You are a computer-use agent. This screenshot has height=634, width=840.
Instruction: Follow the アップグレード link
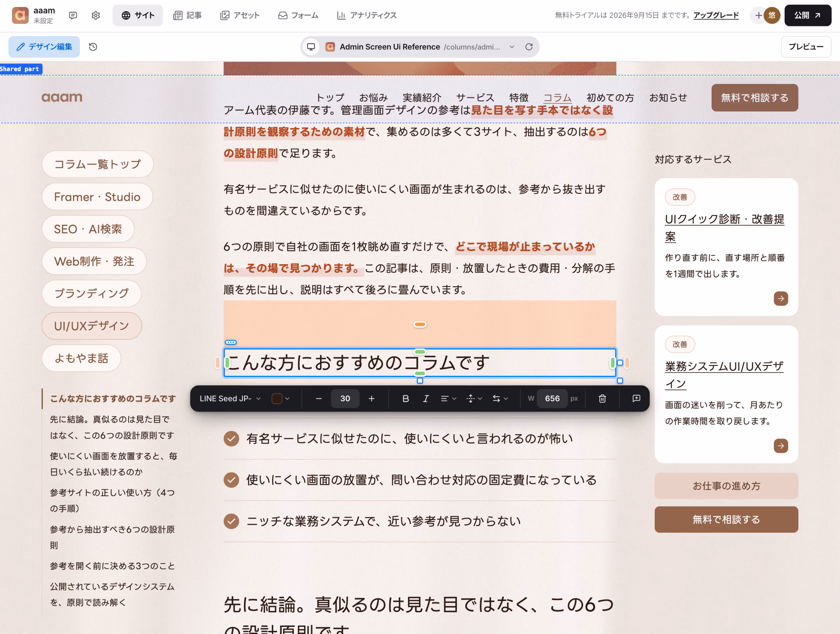(716, 15)
